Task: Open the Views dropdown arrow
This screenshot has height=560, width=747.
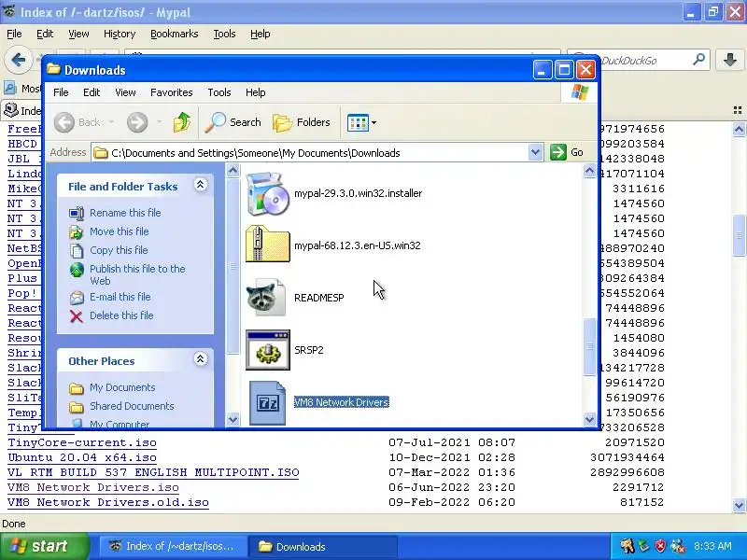Action: pyautogui.click(x=374, y=123)
